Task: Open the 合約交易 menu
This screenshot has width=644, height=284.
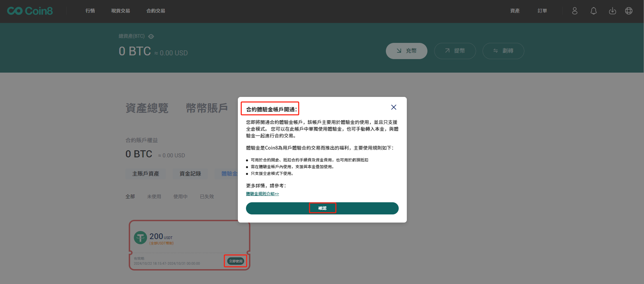Action: coord(155,11)
